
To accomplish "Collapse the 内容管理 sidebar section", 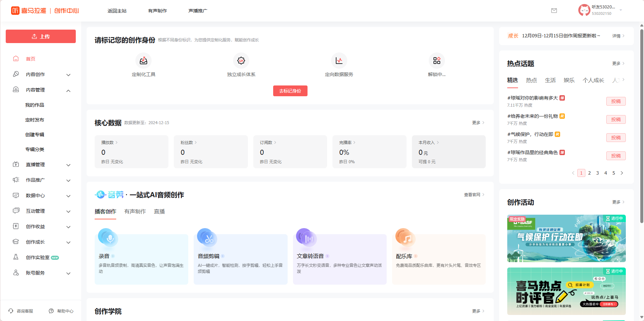I will [68, 91].
